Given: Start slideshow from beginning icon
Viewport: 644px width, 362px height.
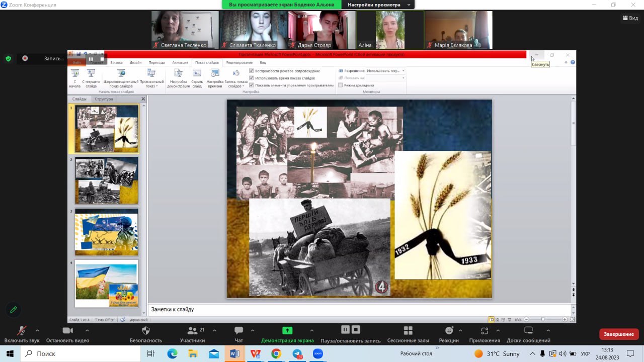Looking at the screenshot, I should [x=74, y=74].
